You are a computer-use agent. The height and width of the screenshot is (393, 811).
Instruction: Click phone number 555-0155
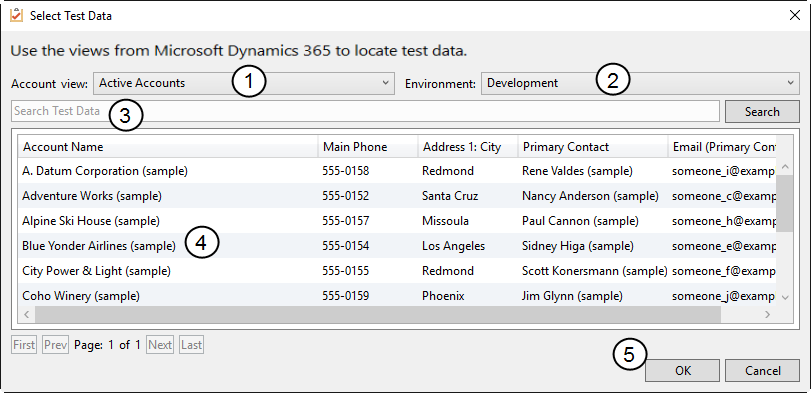coord(346,271)
